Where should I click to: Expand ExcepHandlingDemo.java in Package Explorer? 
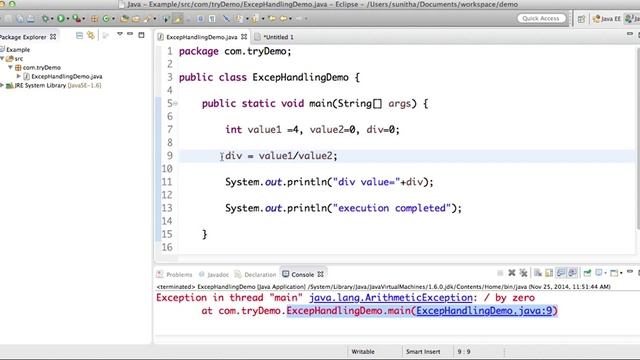click(18, 76)
